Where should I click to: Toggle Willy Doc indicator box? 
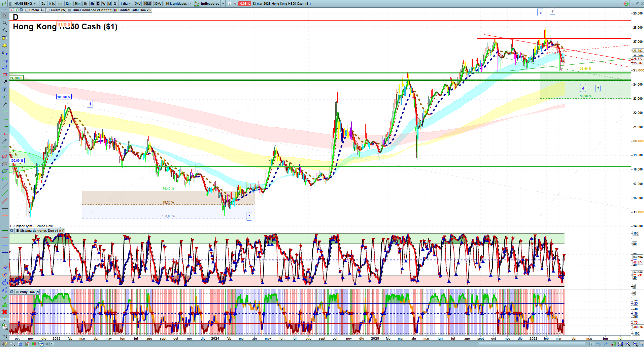click(17, 292)
